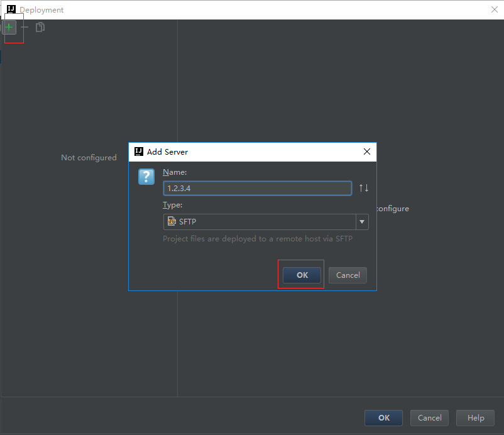Click the blue question mark icon
The image size is (504, 435).
coord(146,177)
